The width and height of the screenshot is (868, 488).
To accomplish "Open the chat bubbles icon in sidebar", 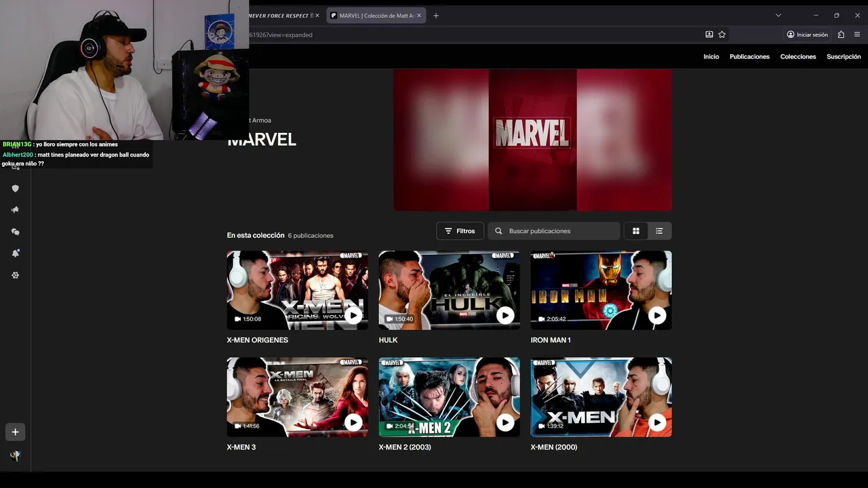I will (15, 232).
